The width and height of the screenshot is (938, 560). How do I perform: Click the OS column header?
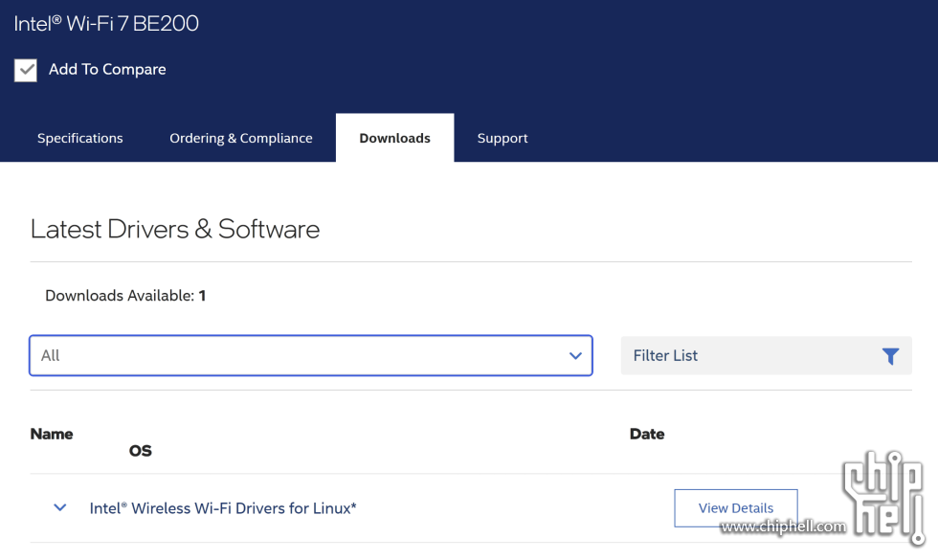[x=141, y=451]
